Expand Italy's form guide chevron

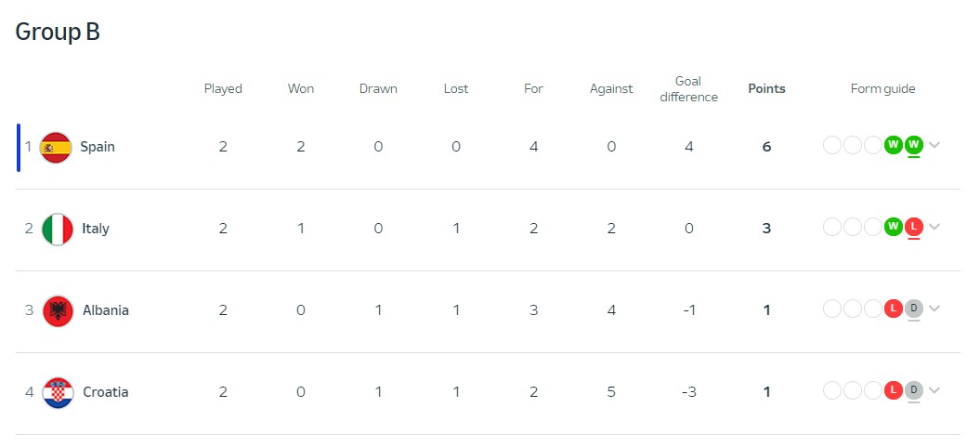pos(934,227)
